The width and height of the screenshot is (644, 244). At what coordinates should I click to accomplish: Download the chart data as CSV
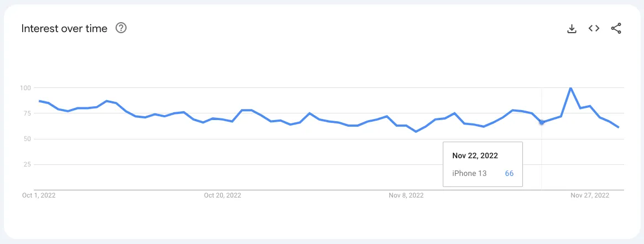[x=572, y=28]
